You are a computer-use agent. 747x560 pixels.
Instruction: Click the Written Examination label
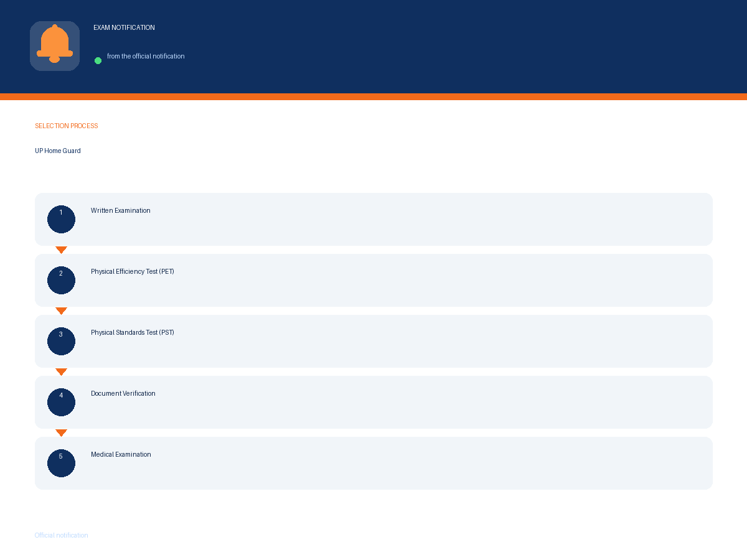121,210
